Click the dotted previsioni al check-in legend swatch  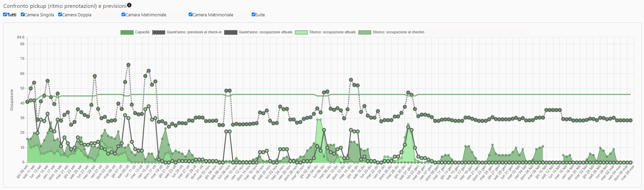(158, 32)
